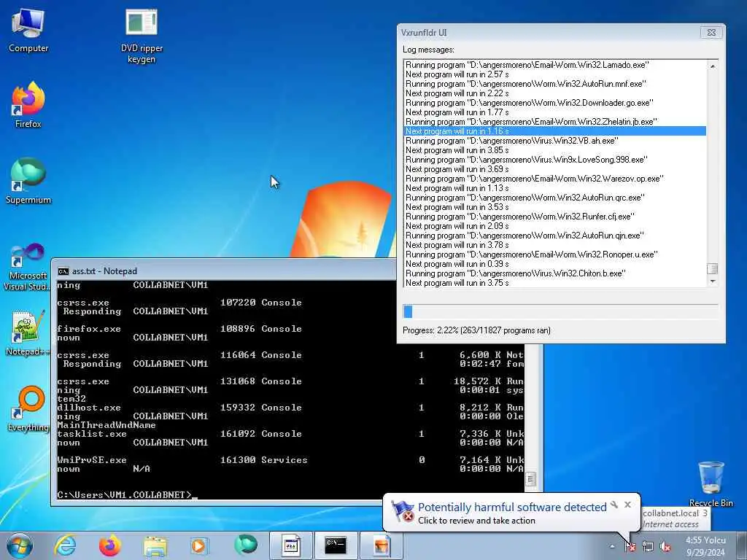Switch to the last running program taskbar button

pyautogui.click(x=381, y=545)
